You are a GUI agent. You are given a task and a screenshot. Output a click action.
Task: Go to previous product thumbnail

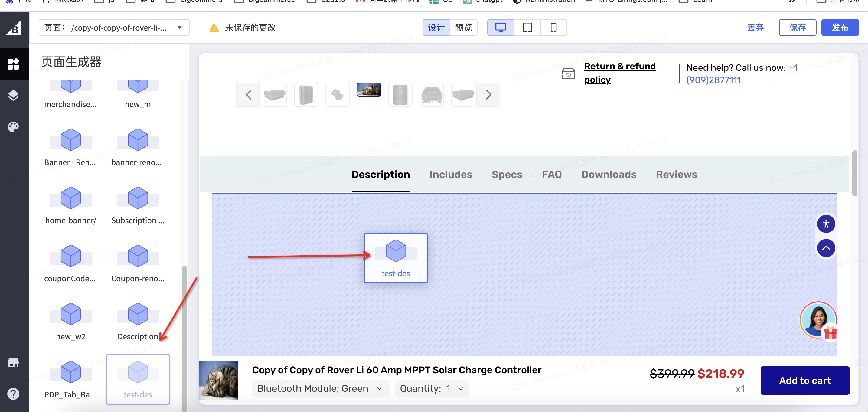point(248,95)
